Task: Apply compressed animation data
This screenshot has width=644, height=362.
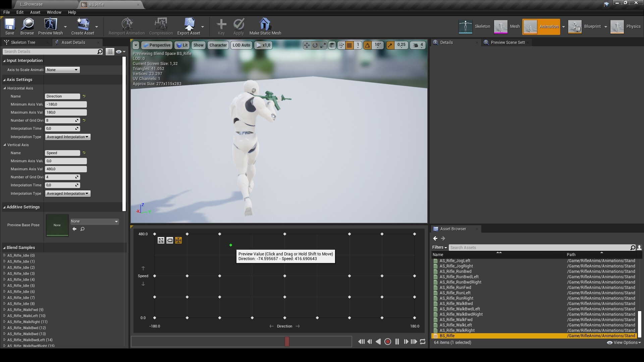Action: 238,26
